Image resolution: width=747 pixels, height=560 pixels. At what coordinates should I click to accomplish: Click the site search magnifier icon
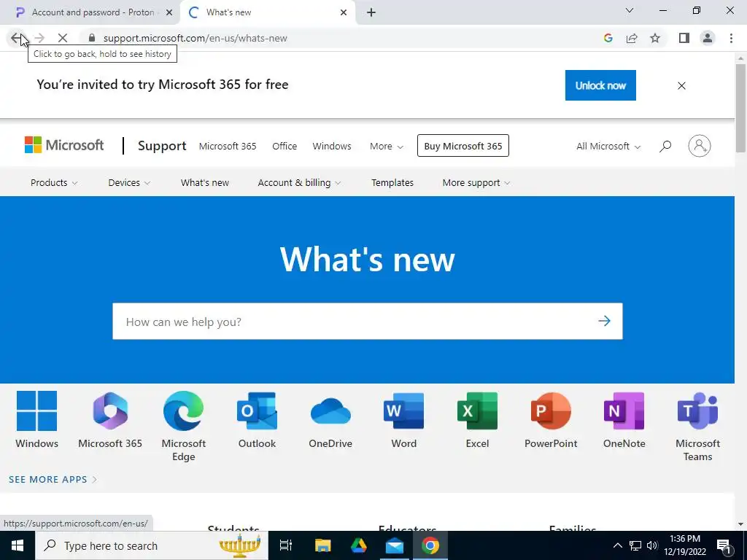pos(665,146)
